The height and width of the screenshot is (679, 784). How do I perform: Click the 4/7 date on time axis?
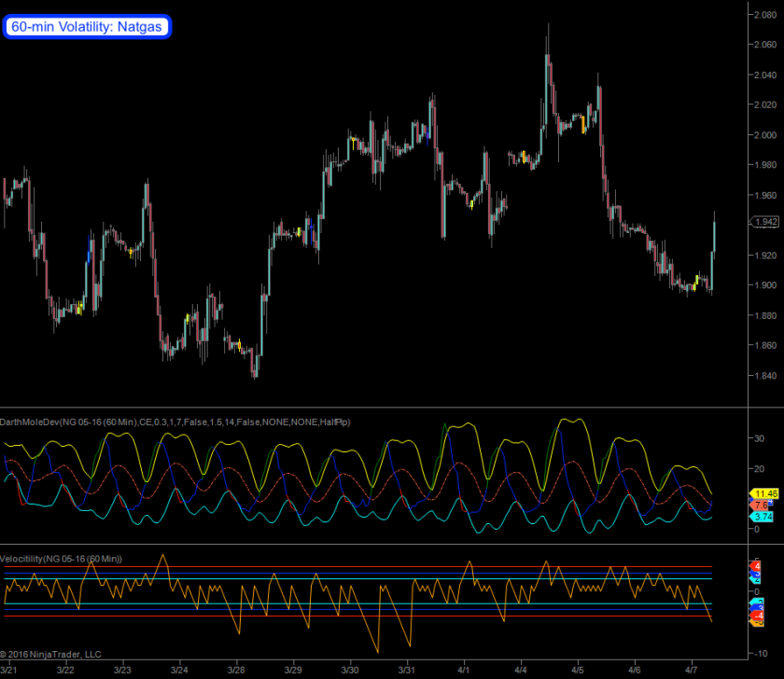[692, 670]
